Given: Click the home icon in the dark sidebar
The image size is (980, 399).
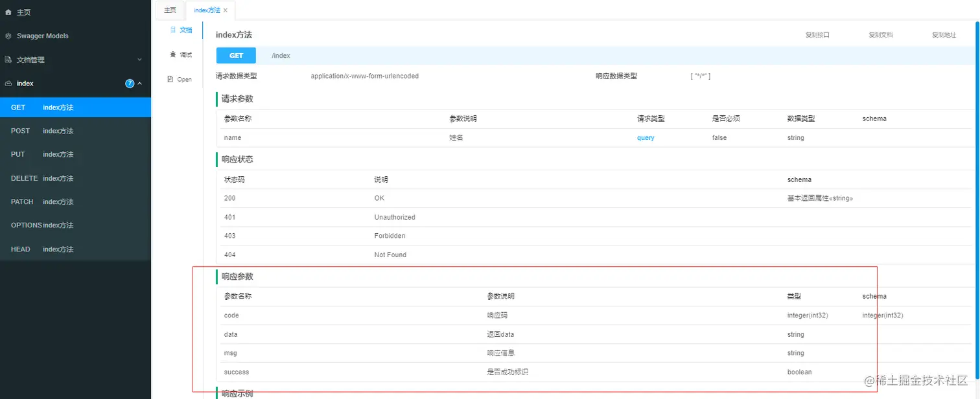Looking at the screenshot, I should tap(8, 12).
